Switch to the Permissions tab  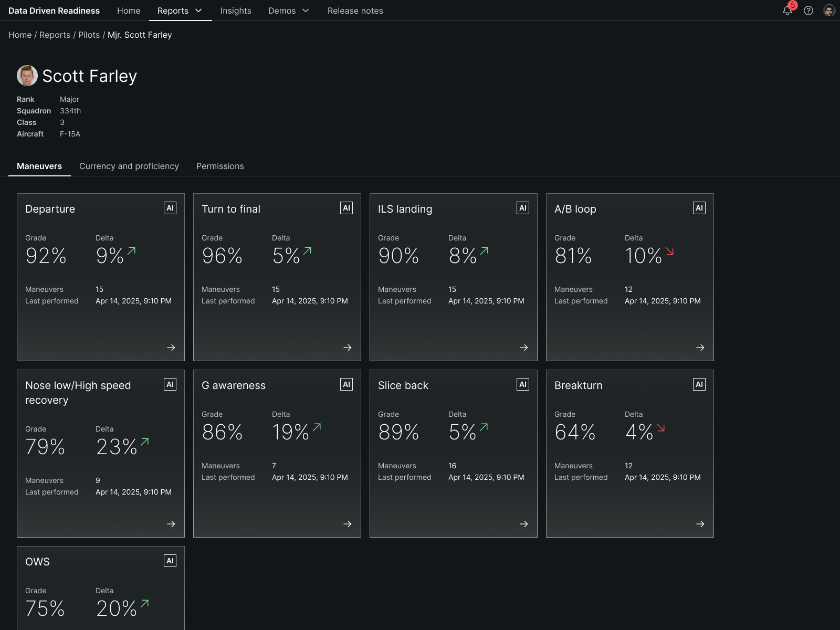(220, 166)
